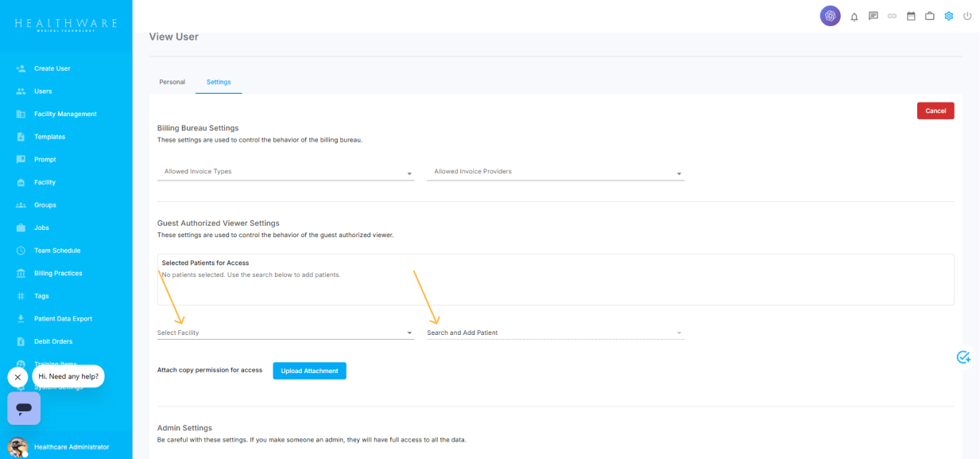Open Search and Add Patient dropdown
The image size is (980, 459).
(x=555, y=333)
